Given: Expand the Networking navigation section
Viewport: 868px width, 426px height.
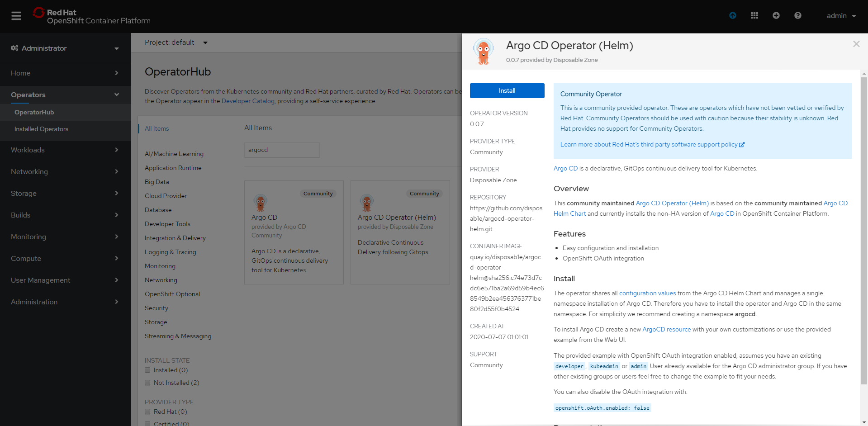Looking at the screenshot, I should 66,171.
